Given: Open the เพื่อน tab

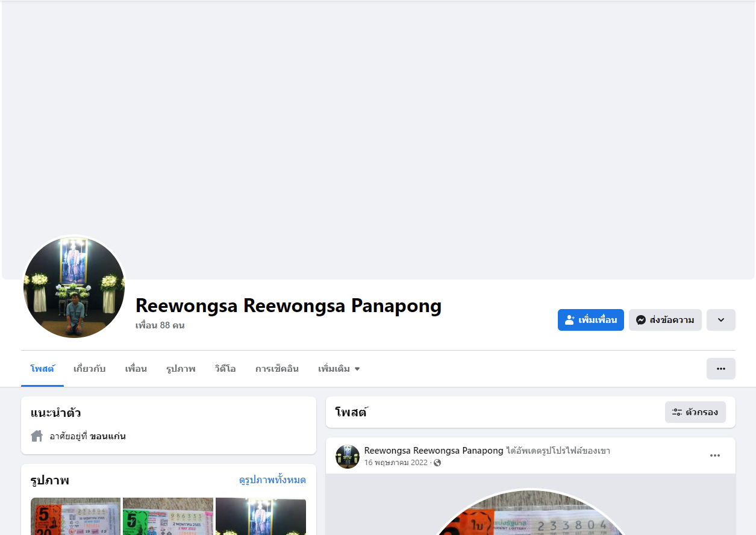Looking at the screenshot, I should [136, 369].
